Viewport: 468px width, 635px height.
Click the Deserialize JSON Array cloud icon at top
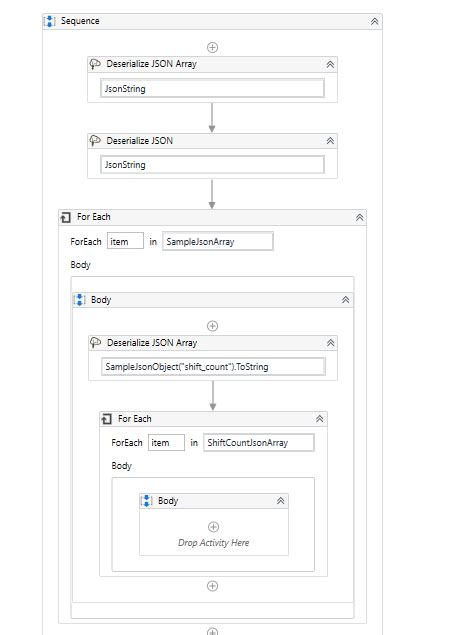(95, 64)
